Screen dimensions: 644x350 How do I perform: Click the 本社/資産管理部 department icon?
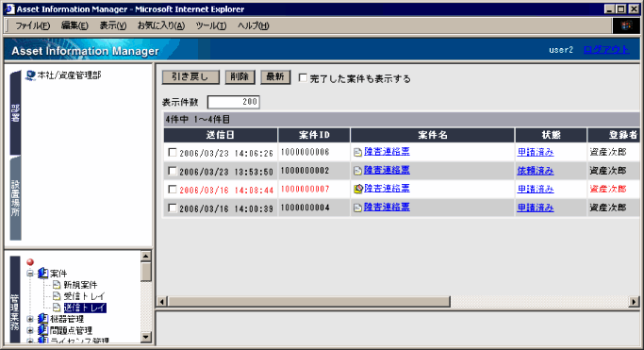pyautogui.click(x=30, y=75)
